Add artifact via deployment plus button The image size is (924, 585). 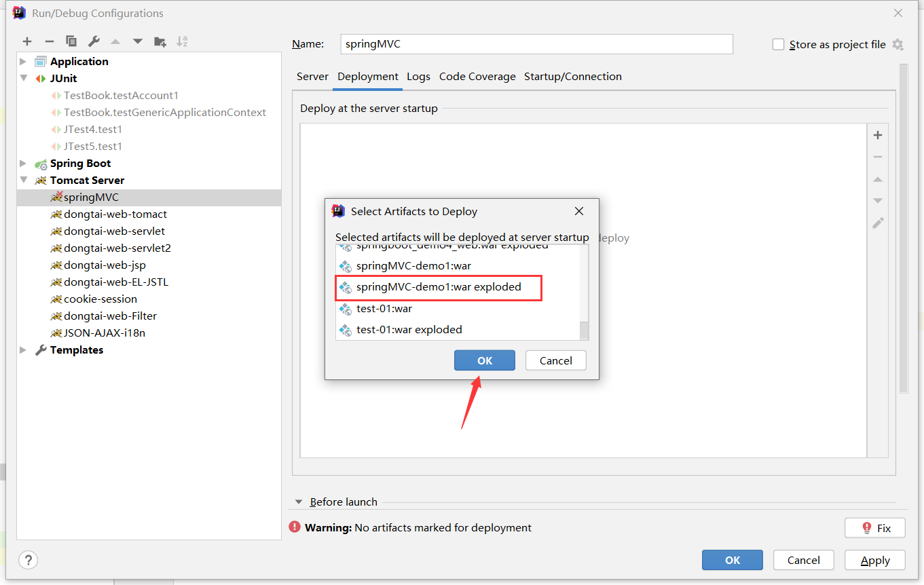[878, 135]
